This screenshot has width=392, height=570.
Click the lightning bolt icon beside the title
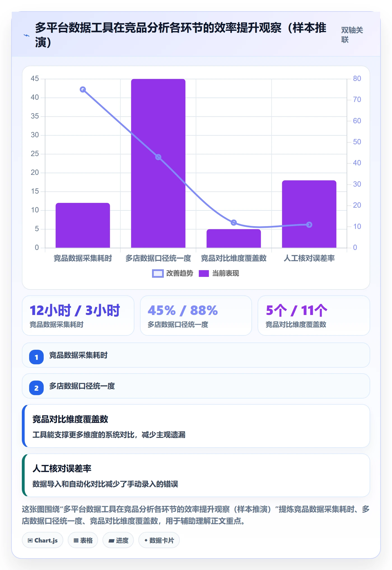[x=26, y=36]
